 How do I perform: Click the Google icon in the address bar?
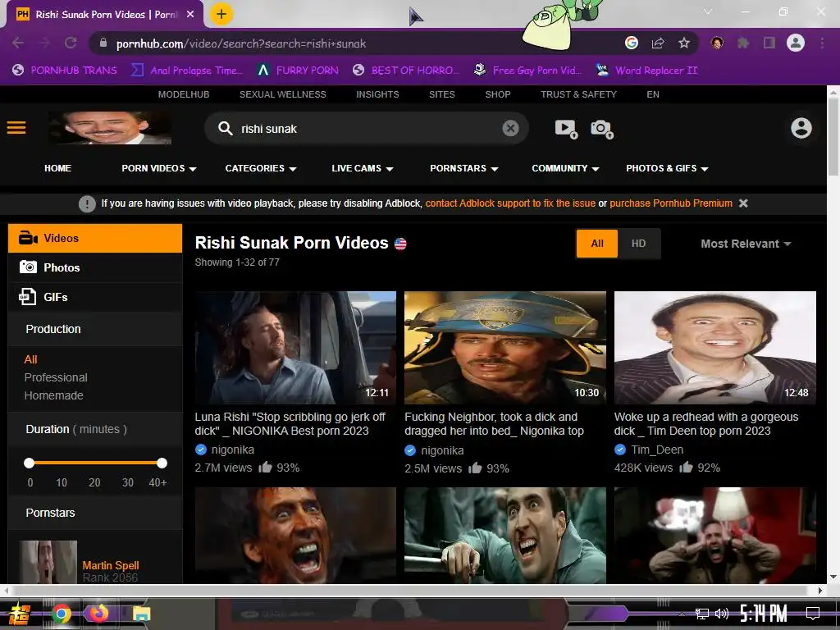click(x=632, y=43)
